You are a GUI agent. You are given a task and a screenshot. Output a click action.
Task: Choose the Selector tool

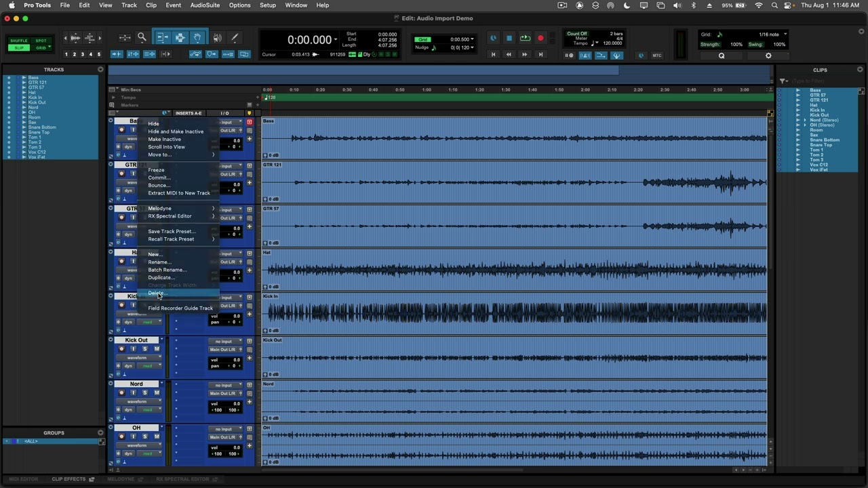pos(180,38)
